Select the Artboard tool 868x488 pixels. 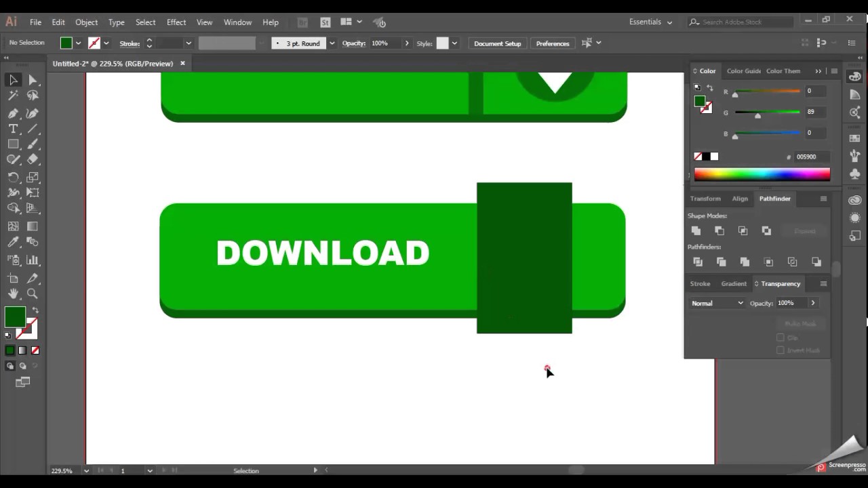pos(13,278)
